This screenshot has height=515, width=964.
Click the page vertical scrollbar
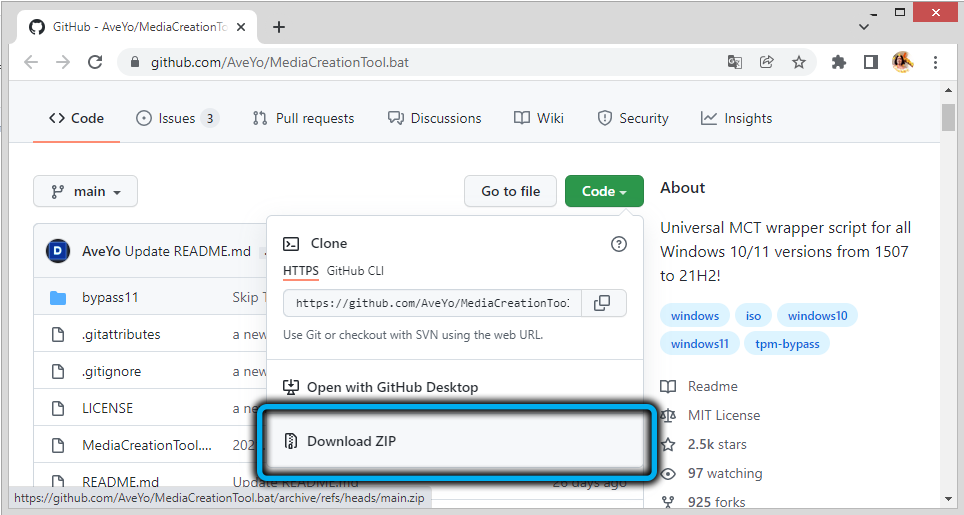949,300
